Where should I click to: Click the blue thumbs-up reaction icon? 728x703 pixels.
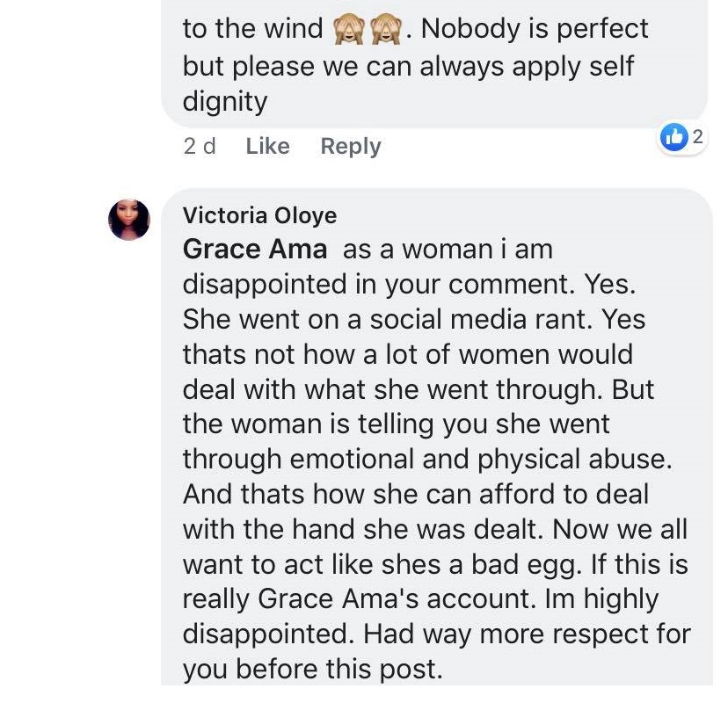point(673,137)
